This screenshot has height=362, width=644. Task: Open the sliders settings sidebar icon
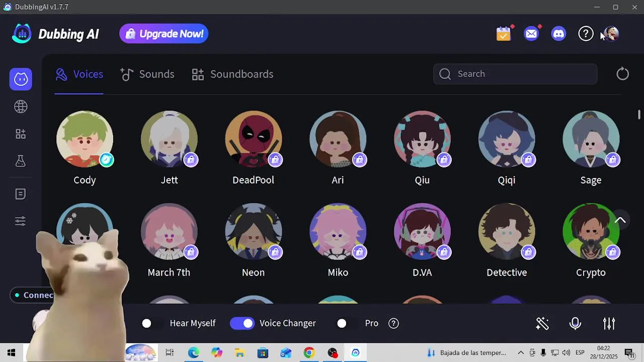[21, 221]
